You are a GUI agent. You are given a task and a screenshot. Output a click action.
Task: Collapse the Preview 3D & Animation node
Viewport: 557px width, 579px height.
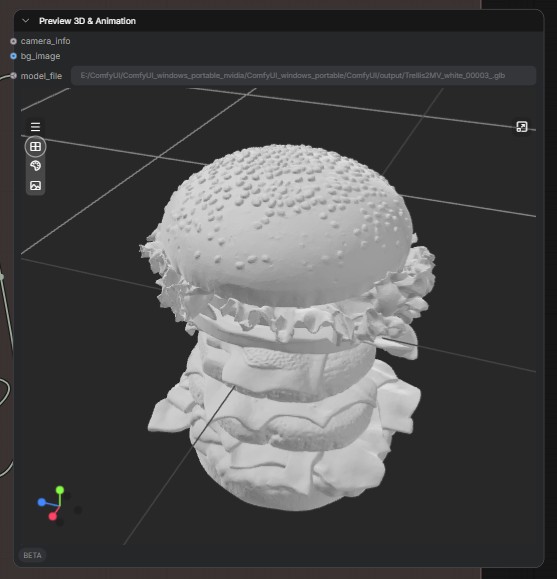click(x=25, y=21)
